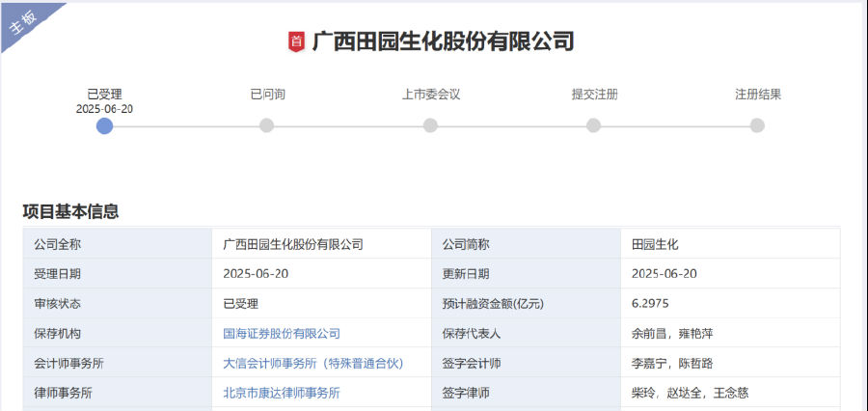Click the 签字律师 field label
The image size is (868, 411).
pyautogui.click(x=466, y=394)
